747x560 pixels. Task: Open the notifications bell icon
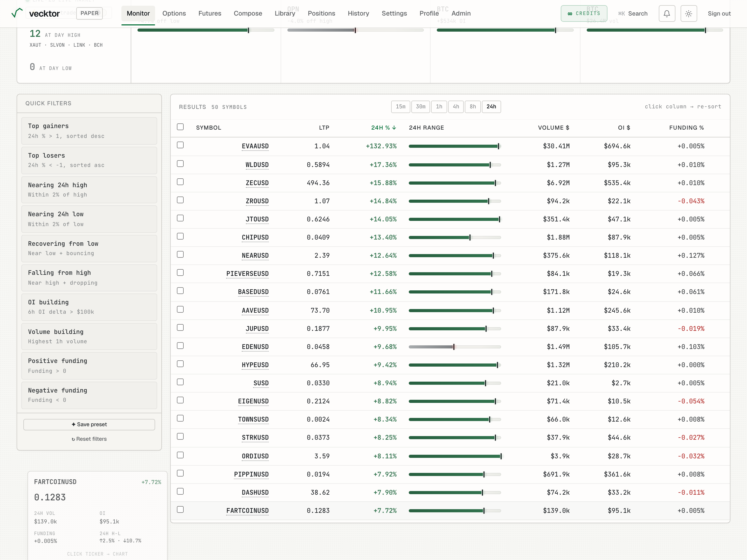pyautogui.click(x=667, y=13)
